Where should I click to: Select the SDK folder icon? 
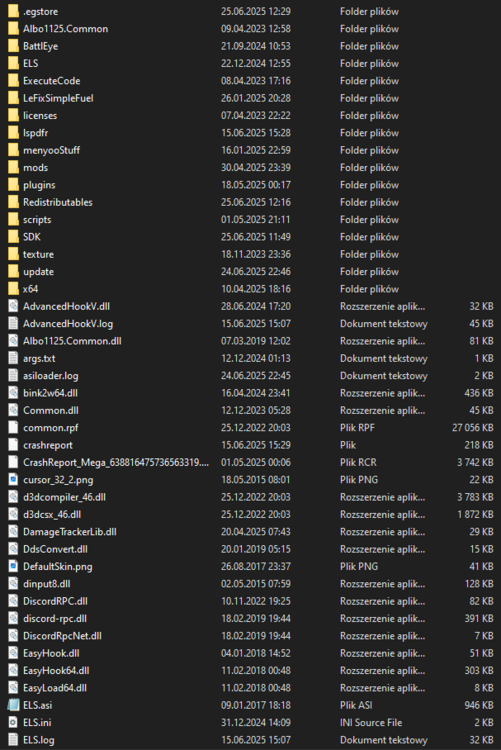coord(13,237)
